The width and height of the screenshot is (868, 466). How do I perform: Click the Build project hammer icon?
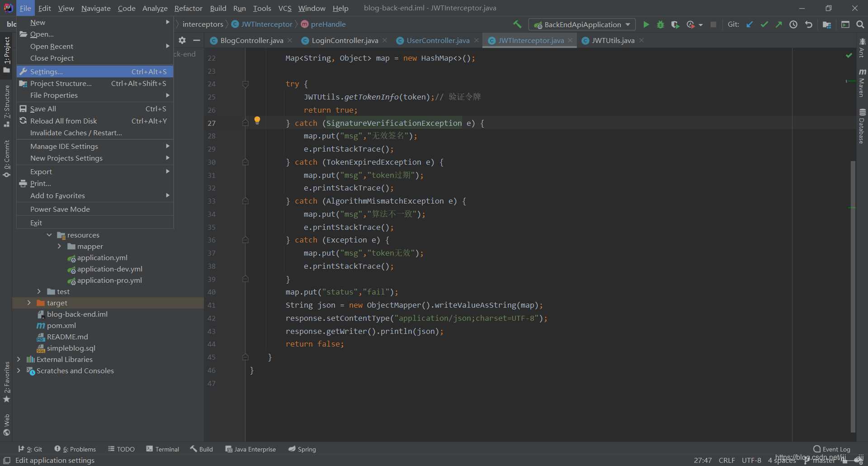click(x=517, y=24)
